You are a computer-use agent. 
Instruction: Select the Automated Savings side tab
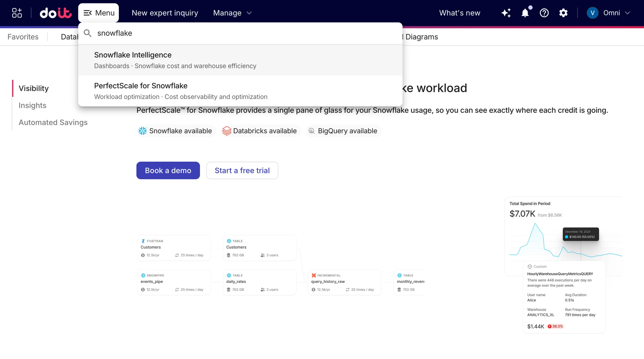pyautogui.click(x=53, y=122)
